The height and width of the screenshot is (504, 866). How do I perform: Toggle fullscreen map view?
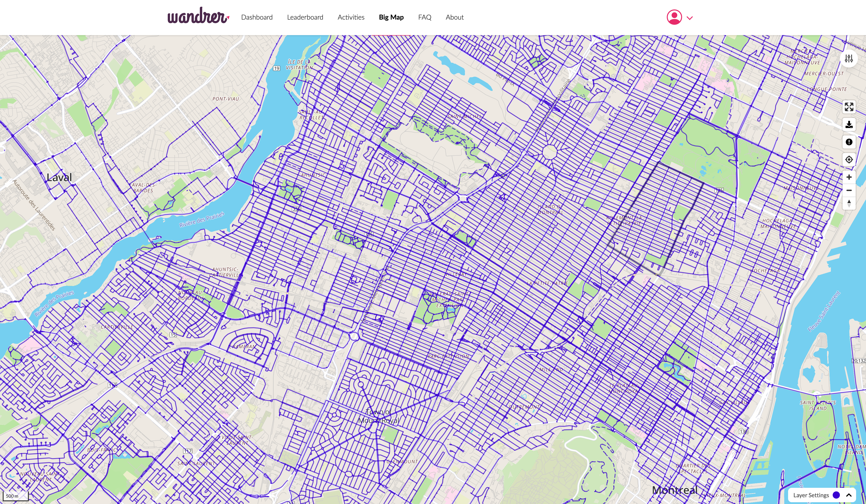tap(849, 107)
